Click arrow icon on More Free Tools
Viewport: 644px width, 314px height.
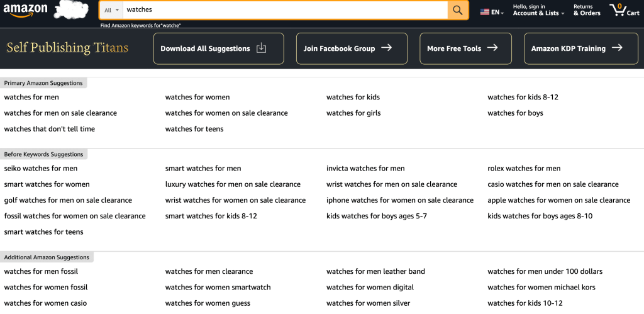click(492, 48)
